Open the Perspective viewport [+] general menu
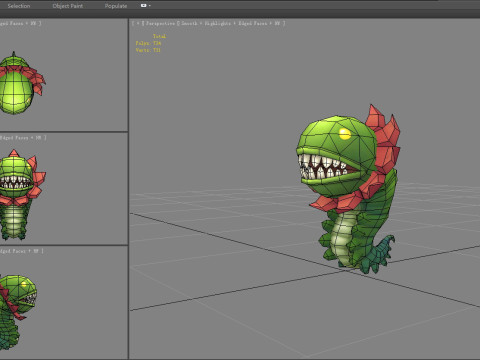 coord(138,23)
